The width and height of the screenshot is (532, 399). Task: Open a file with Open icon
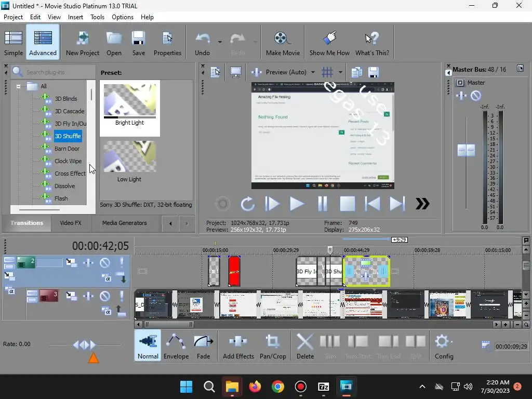coord(114,43)
